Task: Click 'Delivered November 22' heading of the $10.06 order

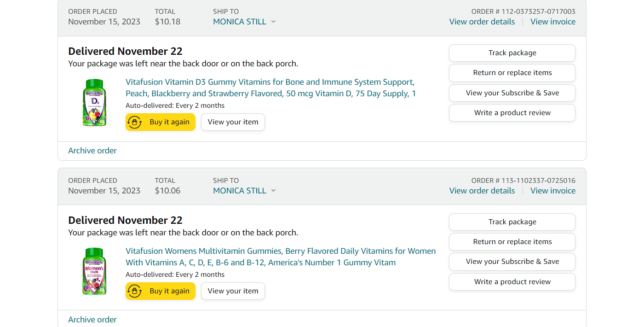Action: 125,220
